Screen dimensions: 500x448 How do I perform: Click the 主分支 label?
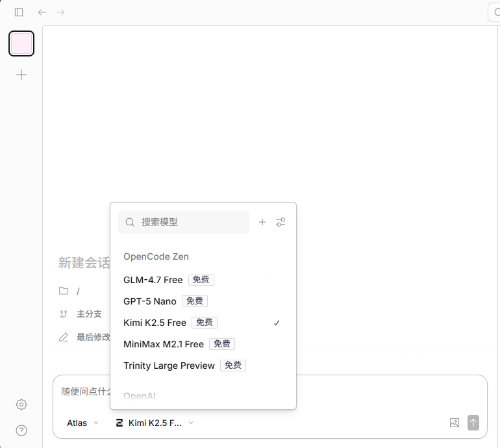[90, 314]
